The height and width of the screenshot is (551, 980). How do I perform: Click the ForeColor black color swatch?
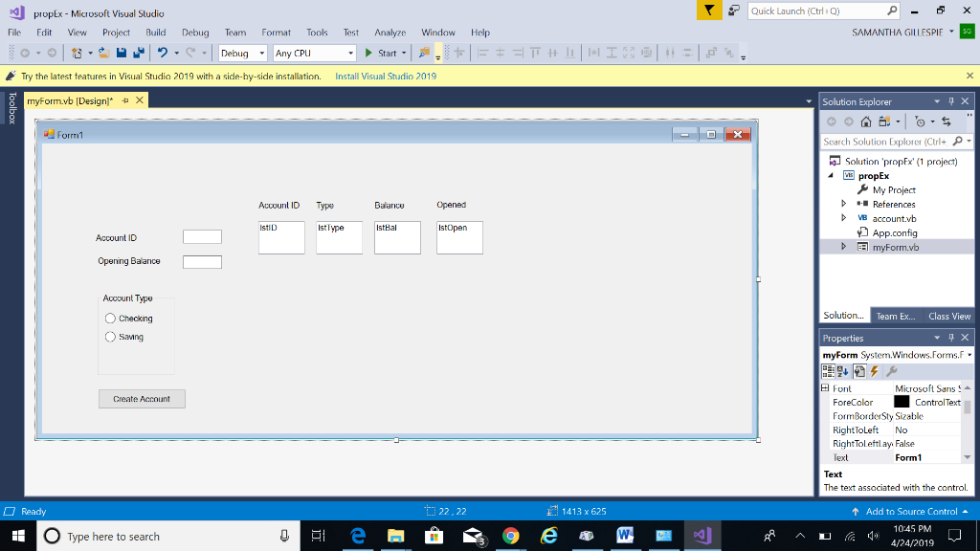[902, 402]
